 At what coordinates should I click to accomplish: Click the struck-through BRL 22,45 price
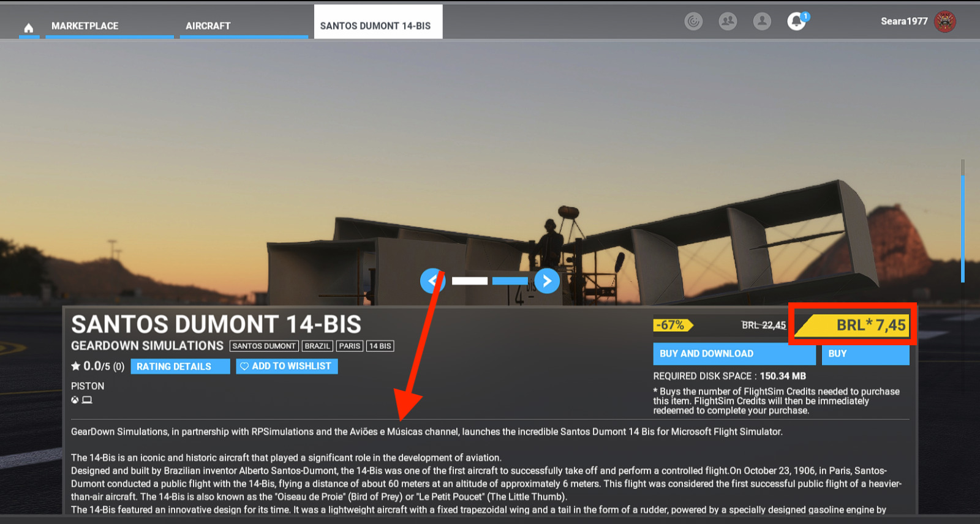(764, 325)
